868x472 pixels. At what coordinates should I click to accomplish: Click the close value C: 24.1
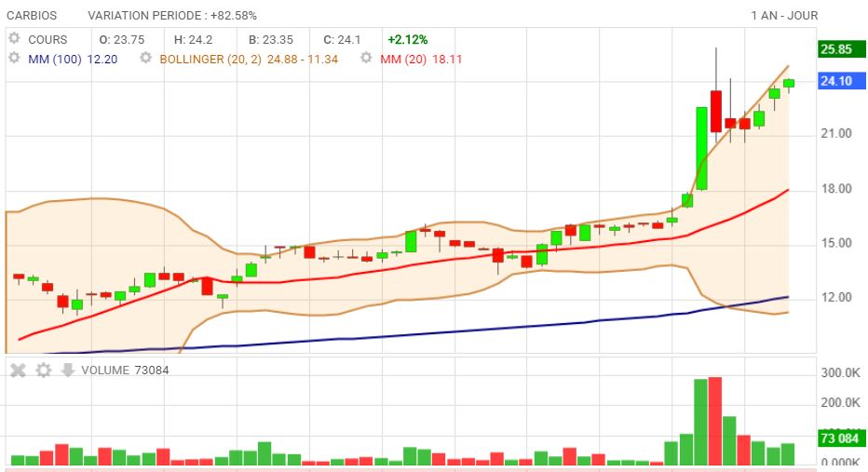coord(342,40)
